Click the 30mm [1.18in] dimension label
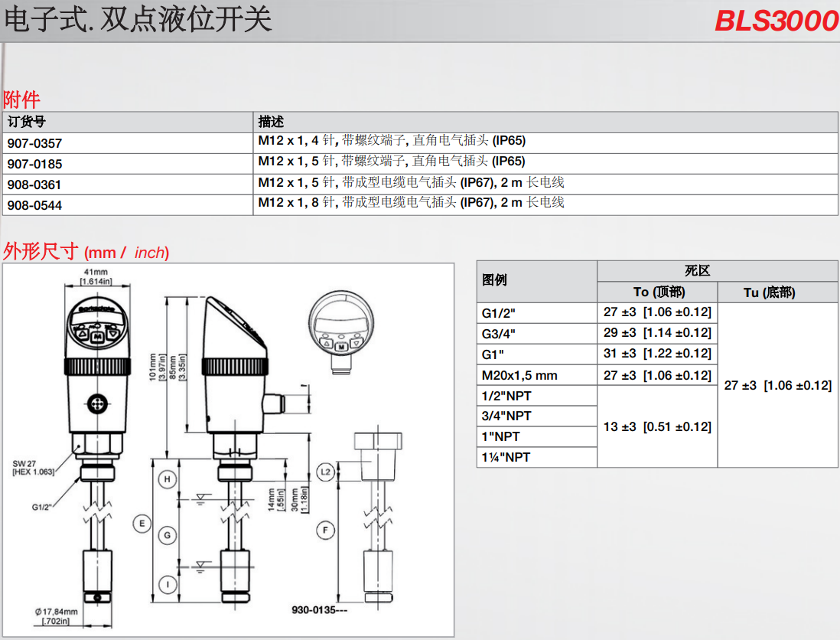The width and height of the screenshot is (840, 640). coord(299,500)
